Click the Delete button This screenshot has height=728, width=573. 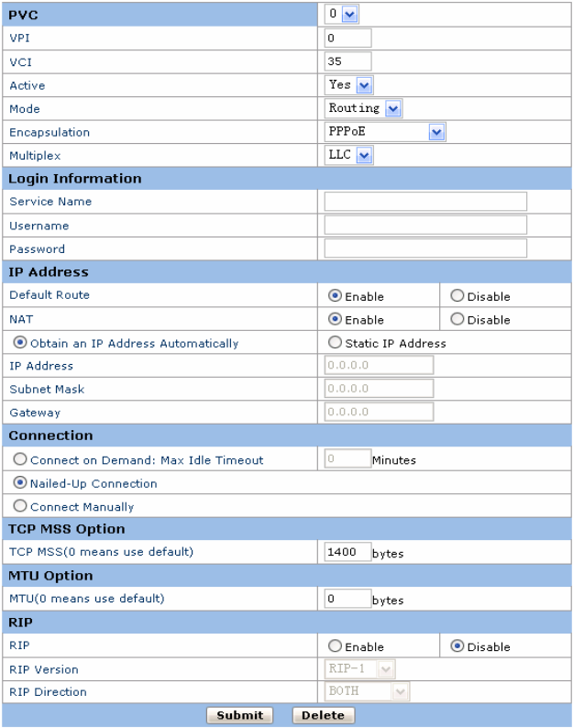pyautogui.click(x=324, y=715)
